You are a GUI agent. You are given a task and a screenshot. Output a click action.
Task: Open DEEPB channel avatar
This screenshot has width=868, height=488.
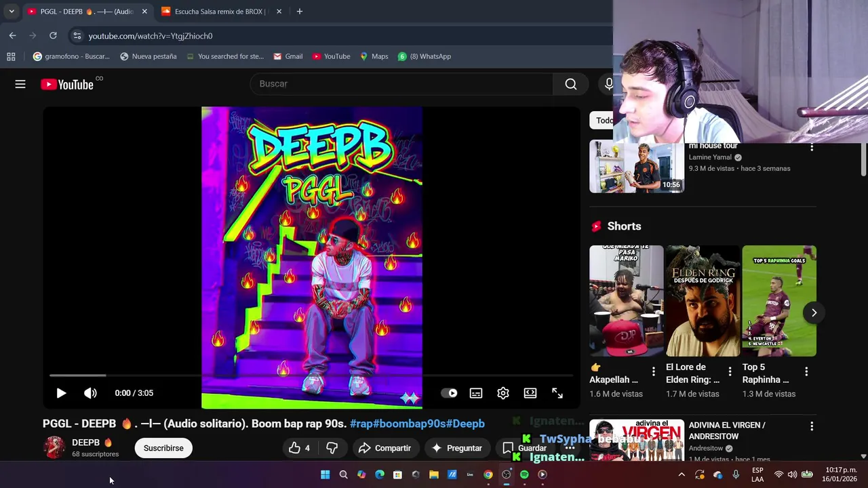54,448
